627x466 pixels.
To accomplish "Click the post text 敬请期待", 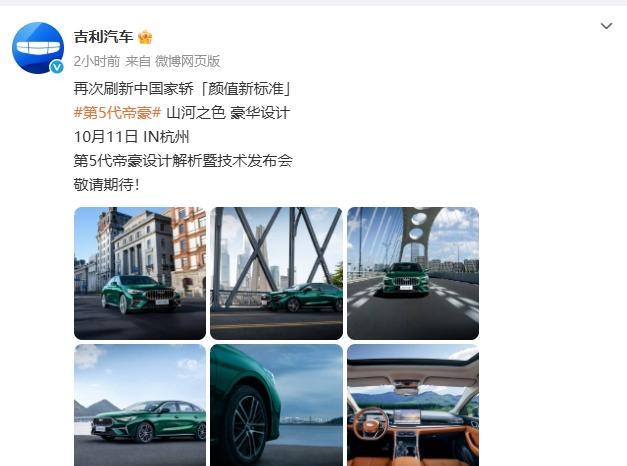I will 104,185.
